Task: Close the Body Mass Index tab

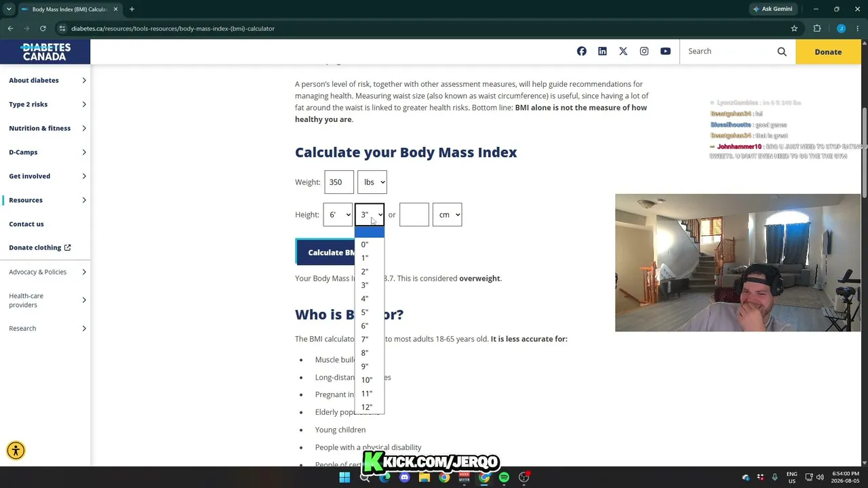Action: click(x=116, y=9)
